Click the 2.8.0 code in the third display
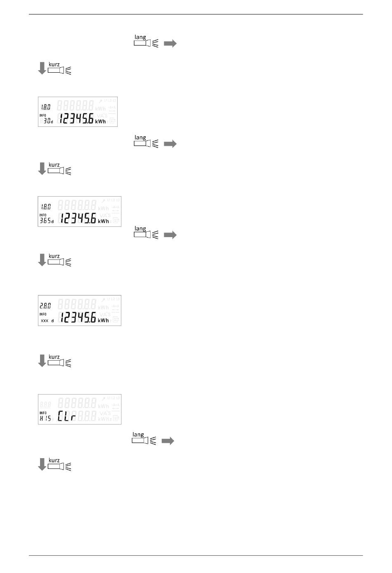The image size is (392, 573). (x=45, y=306)
